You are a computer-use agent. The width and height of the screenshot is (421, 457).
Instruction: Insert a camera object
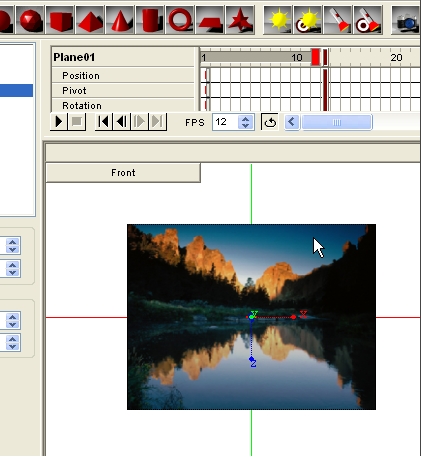pyautogui.click(x=406, y=20)
